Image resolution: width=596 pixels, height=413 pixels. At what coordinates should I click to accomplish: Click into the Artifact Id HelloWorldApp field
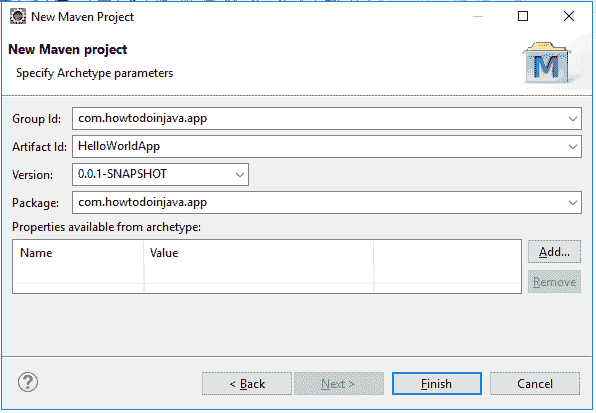327,147
